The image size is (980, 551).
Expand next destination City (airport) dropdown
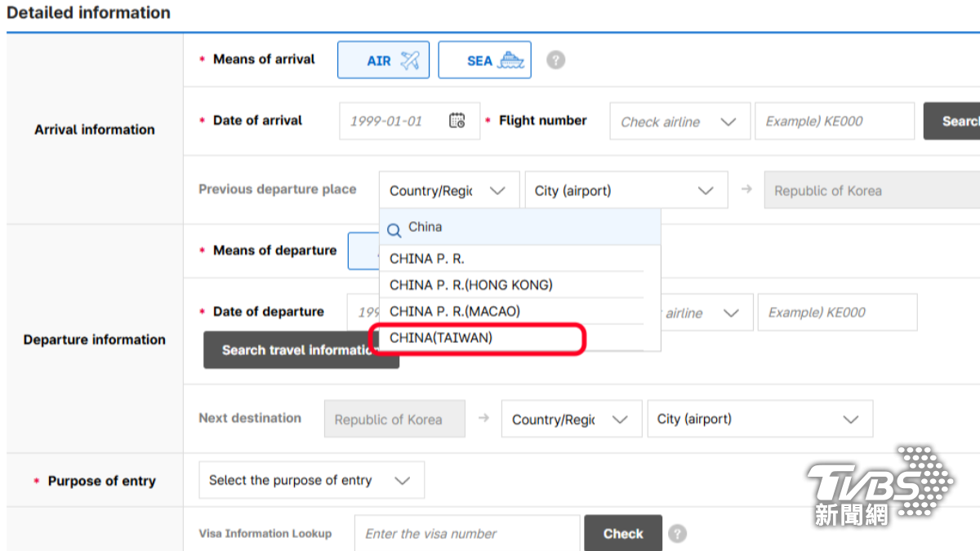tap(759, 420)
